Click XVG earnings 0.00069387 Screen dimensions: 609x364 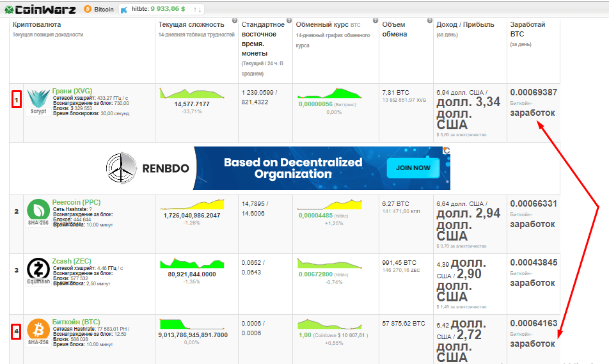(534, 93)
